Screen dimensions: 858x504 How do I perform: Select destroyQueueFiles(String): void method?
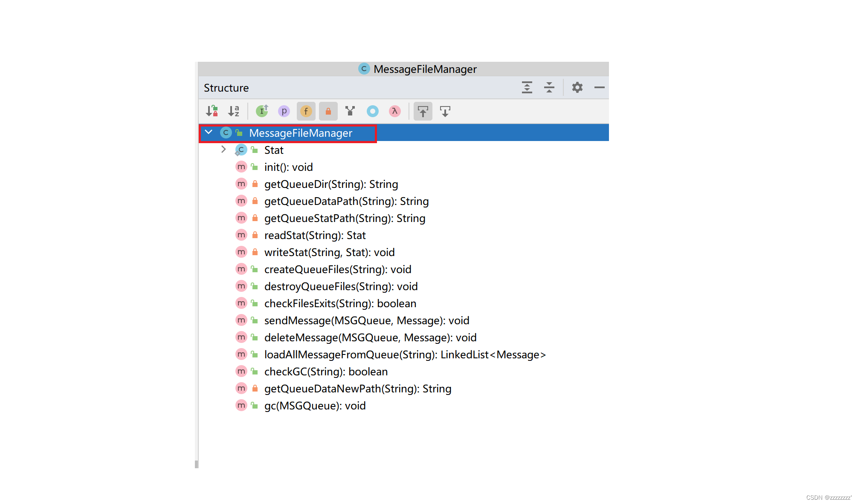(x=404, y=286)
